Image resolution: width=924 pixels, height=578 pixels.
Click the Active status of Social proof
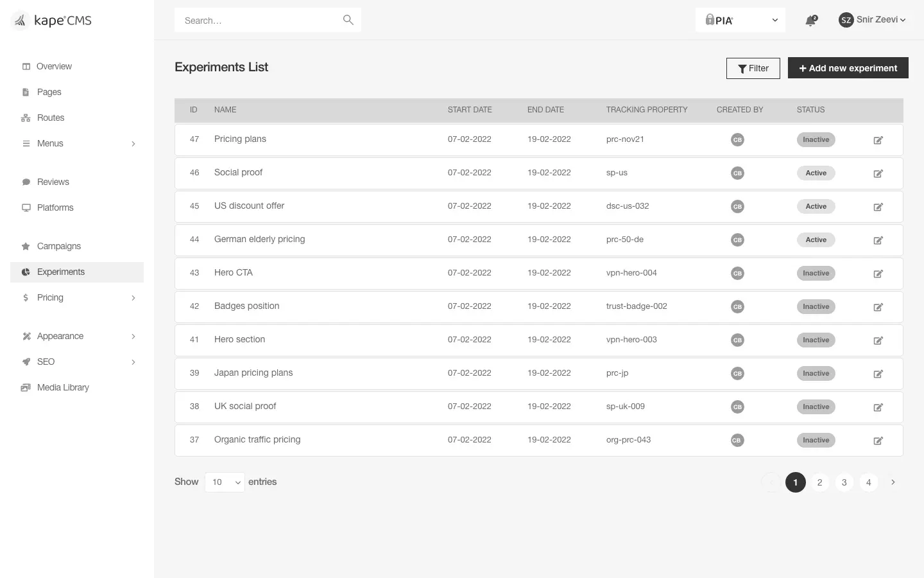click(816, 173)
